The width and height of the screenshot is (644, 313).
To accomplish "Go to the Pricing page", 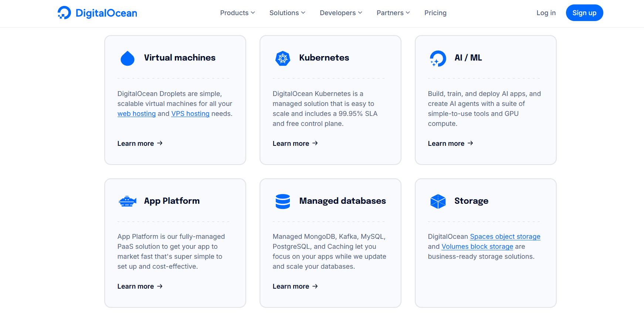I will click(435, 13).
